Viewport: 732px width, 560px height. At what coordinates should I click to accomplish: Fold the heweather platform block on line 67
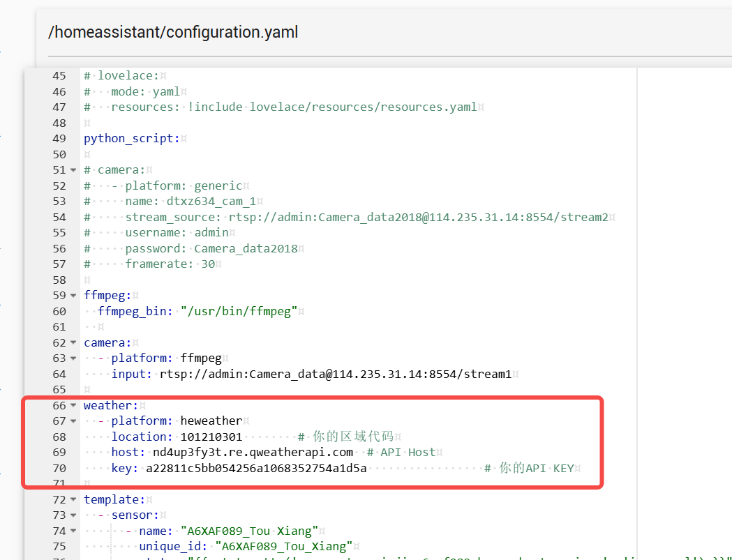(73, 421)
